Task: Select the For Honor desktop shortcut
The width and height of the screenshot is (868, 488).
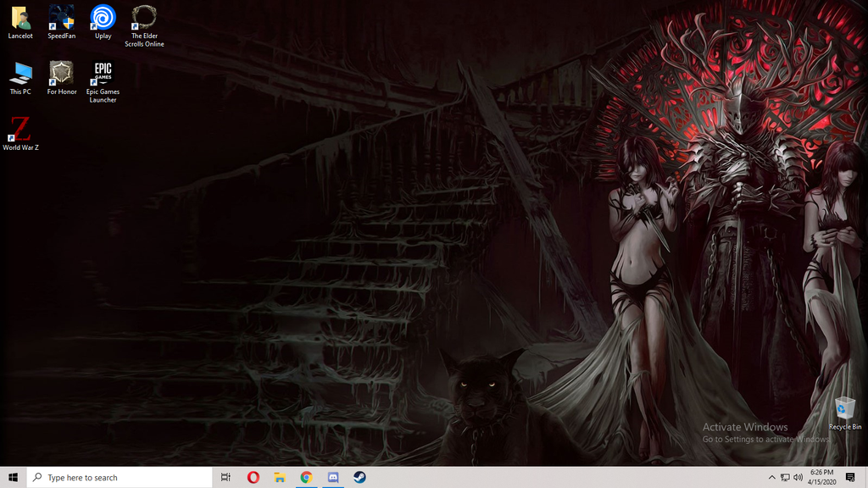Action: click(x=61, y=78)
